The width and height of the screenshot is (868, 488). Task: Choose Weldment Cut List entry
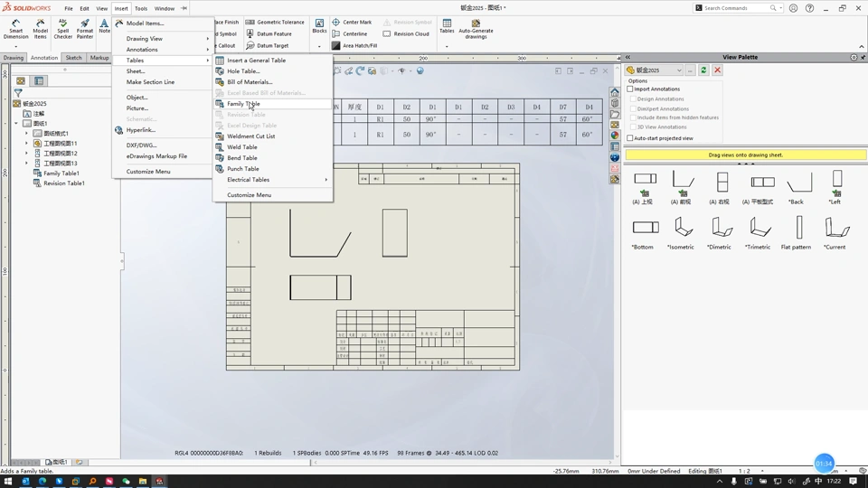pos(272,136)
